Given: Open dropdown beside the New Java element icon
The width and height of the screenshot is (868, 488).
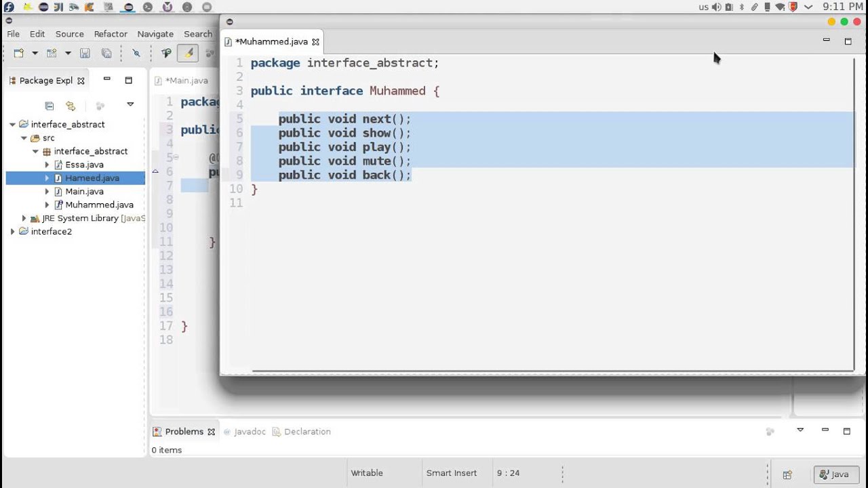Looking at the screenshot, I should (x=68, y=53).
